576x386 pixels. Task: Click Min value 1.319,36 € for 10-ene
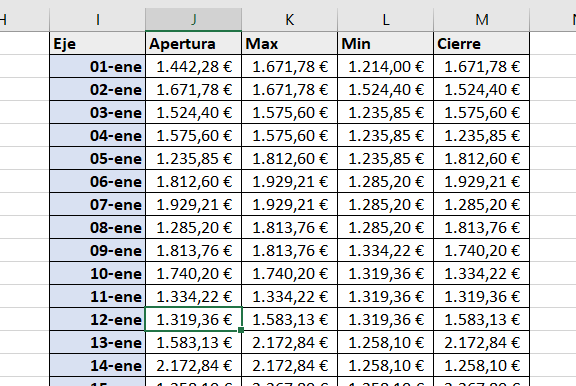385,274
